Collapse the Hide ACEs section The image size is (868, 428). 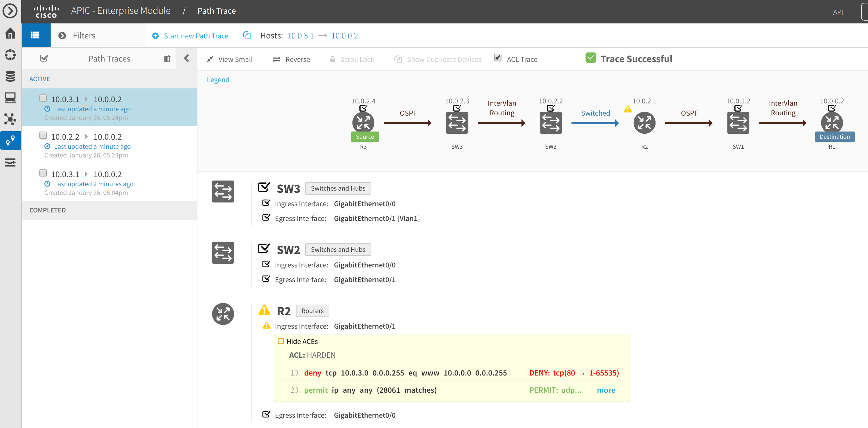pyautogui.click(x=281, y=341)
